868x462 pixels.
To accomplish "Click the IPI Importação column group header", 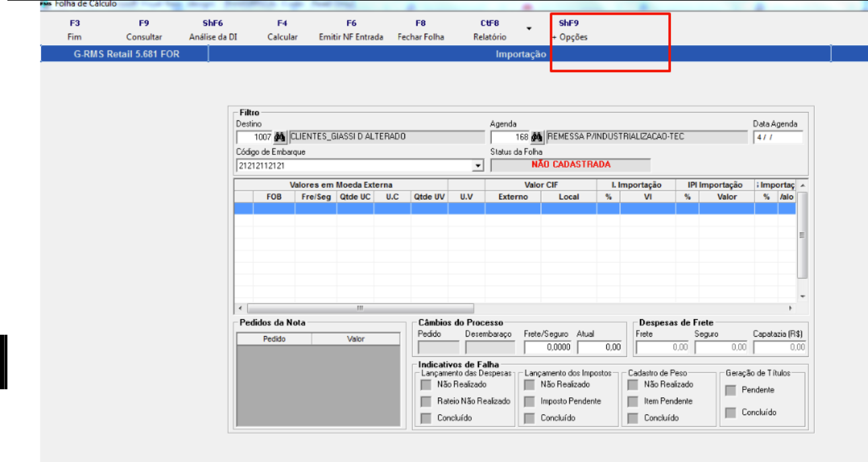I will (715, 185).
